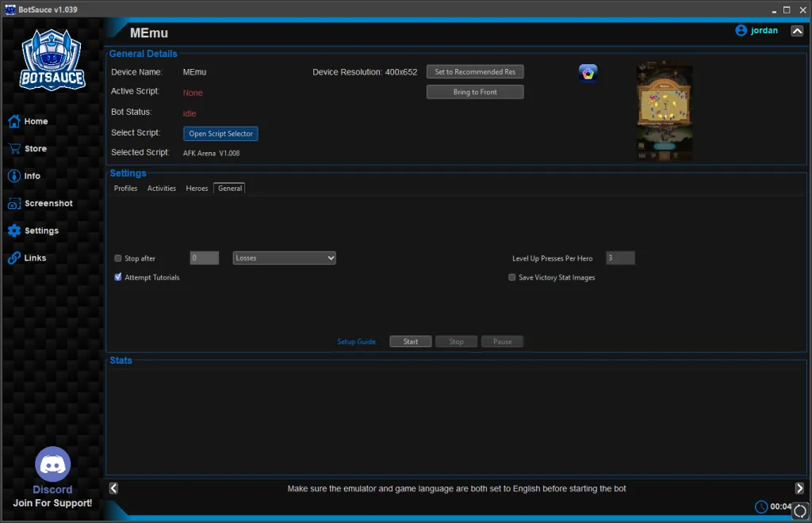The height and width of the screenshot is (523, 812).
Task: Click the emulator game preview thumbnail
Action: click(x=665, y=111)
